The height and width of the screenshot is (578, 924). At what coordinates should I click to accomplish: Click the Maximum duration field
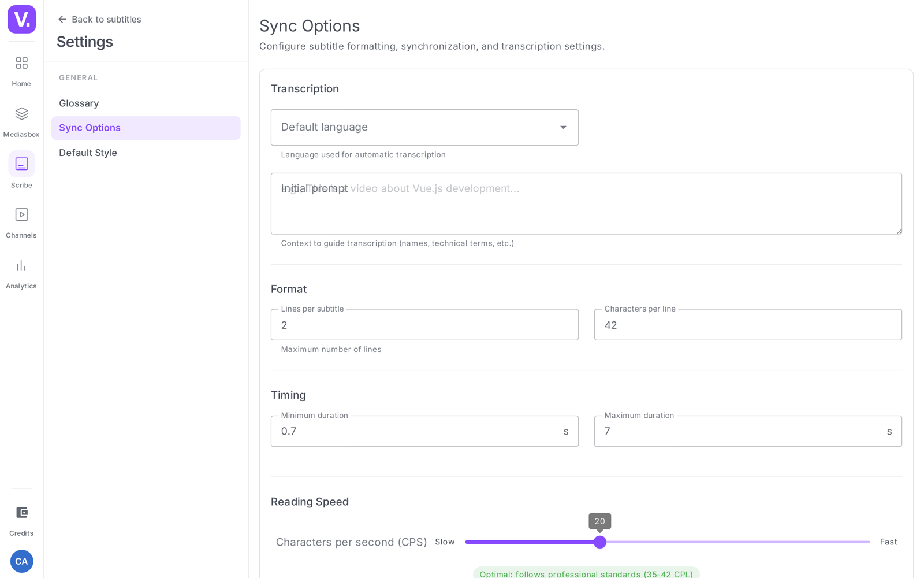(x=748, y=431)
